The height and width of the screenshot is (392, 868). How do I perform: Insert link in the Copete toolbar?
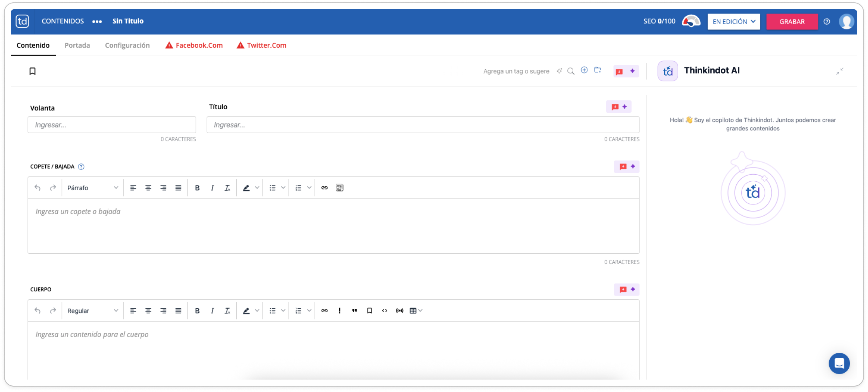[325, 188]
